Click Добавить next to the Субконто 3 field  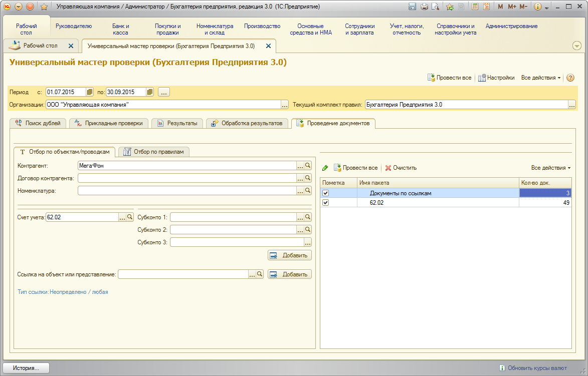coord(290,255)
